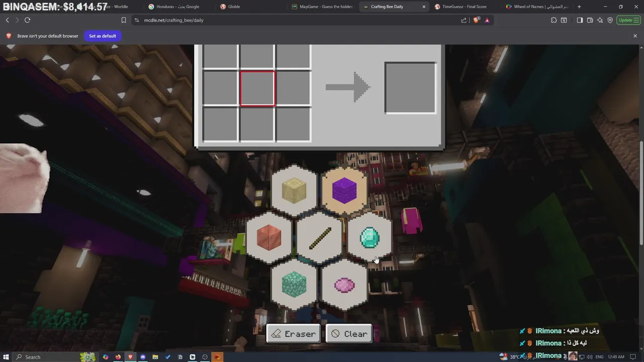The width and height of the screenshot is (644, 362).
Task: Open the tab search icon in toolbar
Action: pyautogui.click(x=564, y=20)
